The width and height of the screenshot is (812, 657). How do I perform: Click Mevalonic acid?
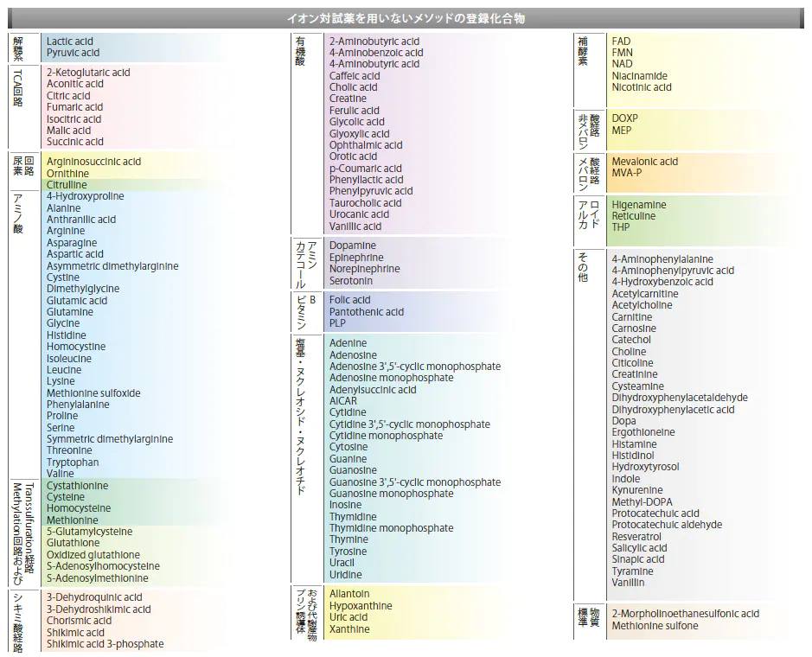[645, 162]
